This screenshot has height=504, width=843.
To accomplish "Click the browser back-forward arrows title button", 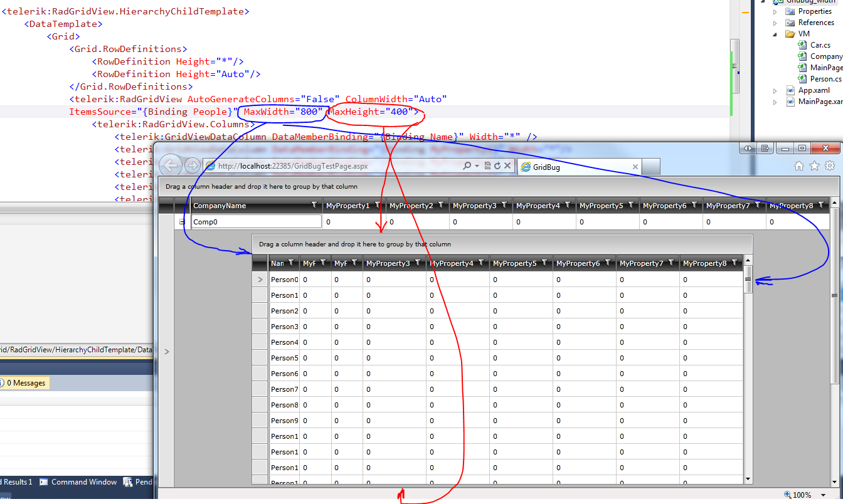I will (748, 149).
